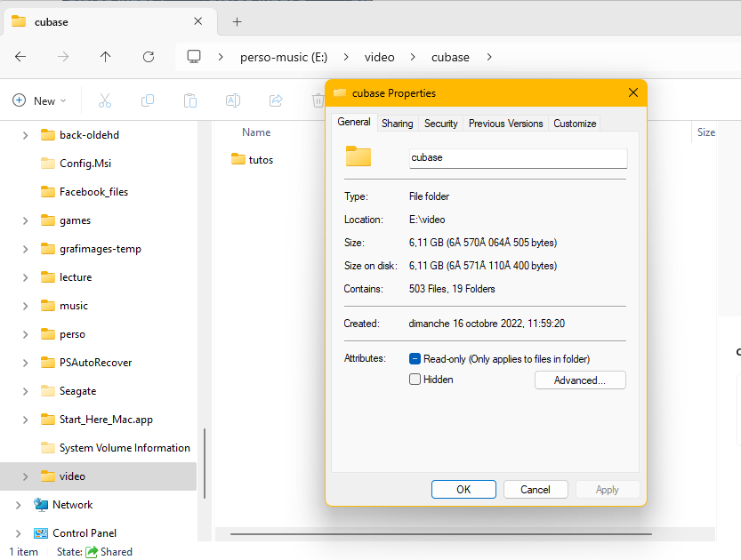This screenshot has height=560, width=741.
Task: Open the Previous Versions tab
Action: point(505,124)
